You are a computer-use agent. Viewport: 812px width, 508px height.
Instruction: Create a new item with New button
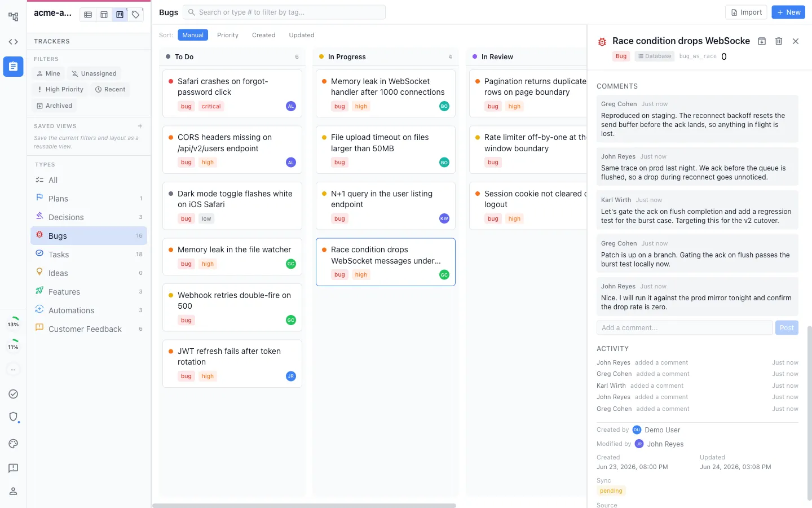click(x=788, y=12)
